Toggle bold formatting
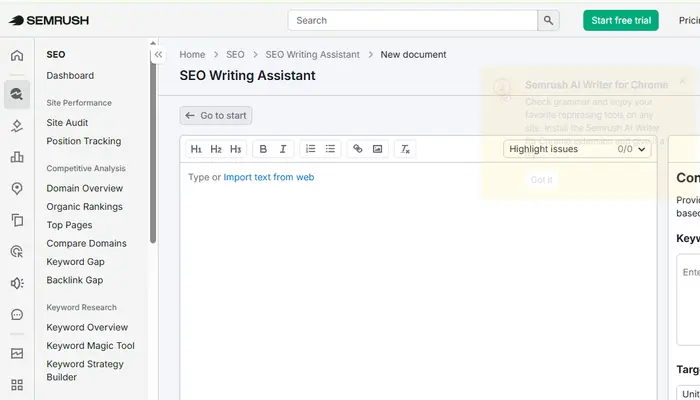 (x=263, y=149)
